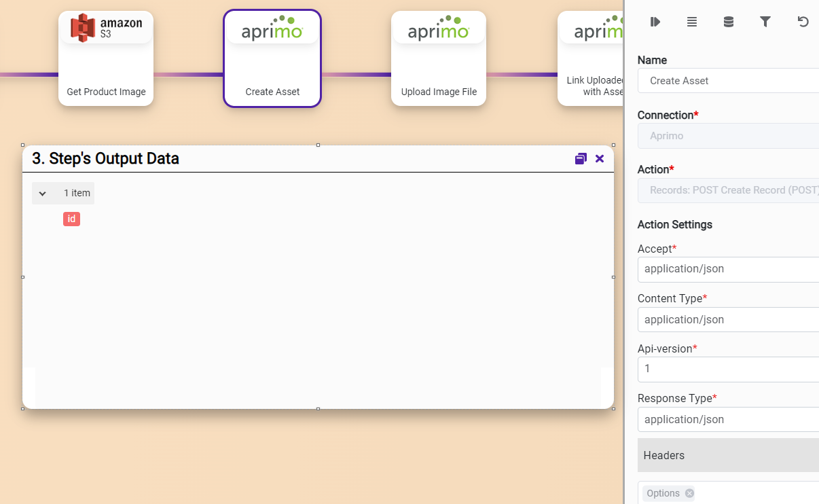Select the Get Product Image S3 step
The image size is (819, 504).
(106, 58)
